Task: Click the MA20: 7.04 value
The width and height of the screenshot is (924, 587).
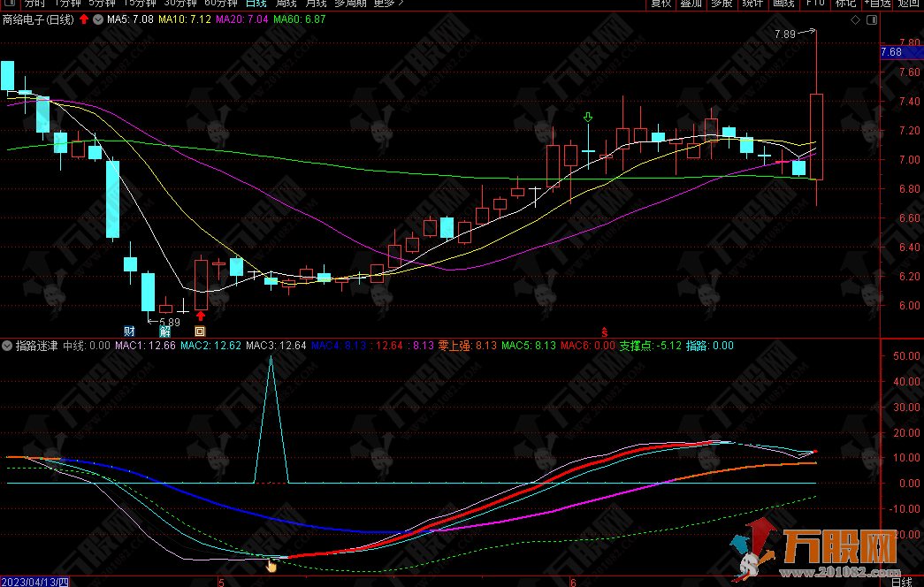Action: pyautogui.click(x=241, y=19)
